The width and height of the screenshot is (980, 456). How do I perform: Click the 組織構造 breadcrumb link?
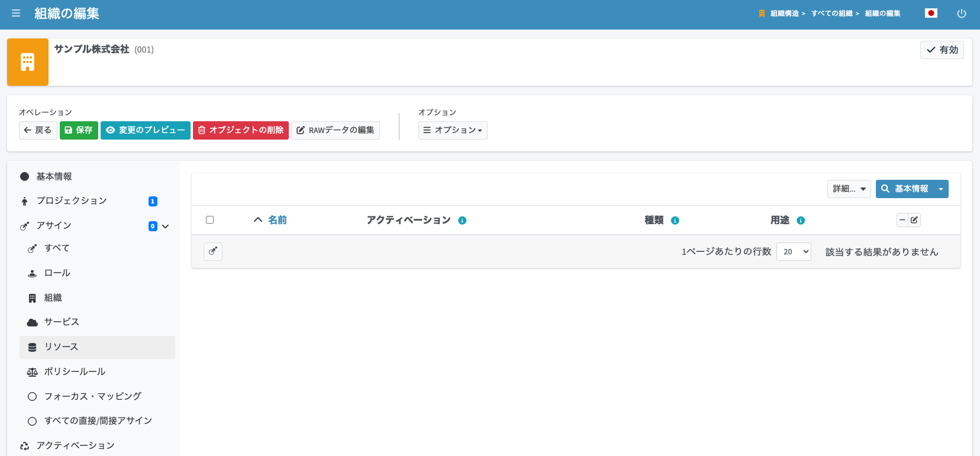click(x=784, y=14)
